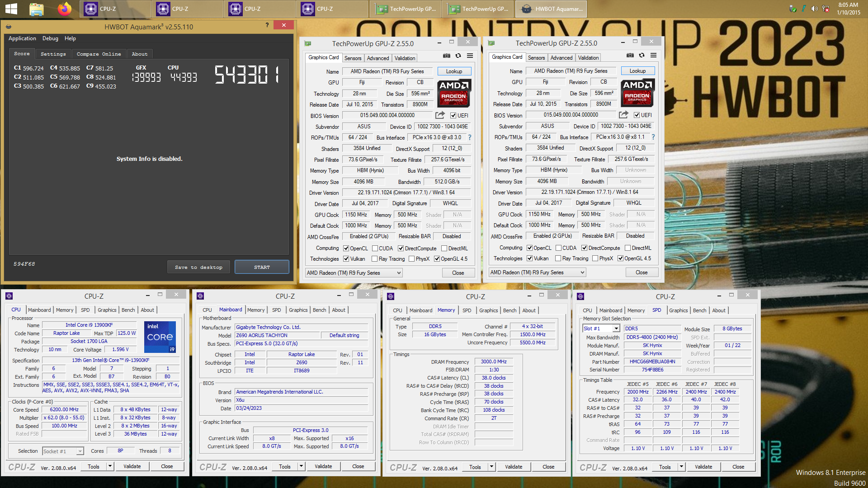Click bus interface question mark, left GPU-Z
The width and height of the screenshot is (868, 488).
(470, 137)
